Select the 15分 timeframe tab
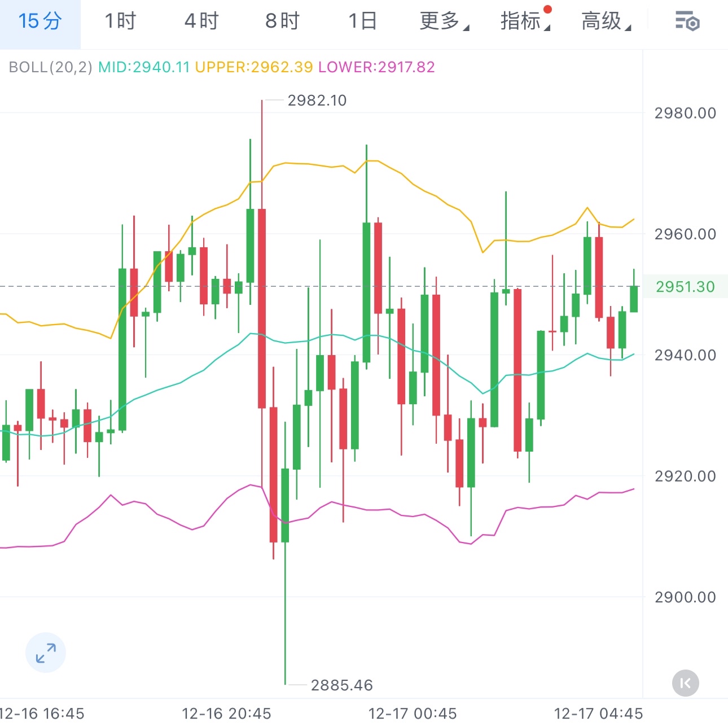The image size is (728, 726). (x=40, y=21)
